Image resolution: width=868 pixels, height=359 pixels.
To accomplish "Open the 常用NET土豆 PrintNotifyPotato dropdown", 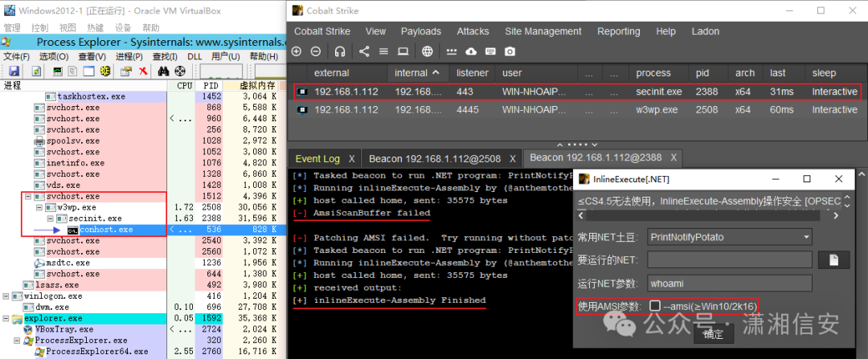I will 730,237.
